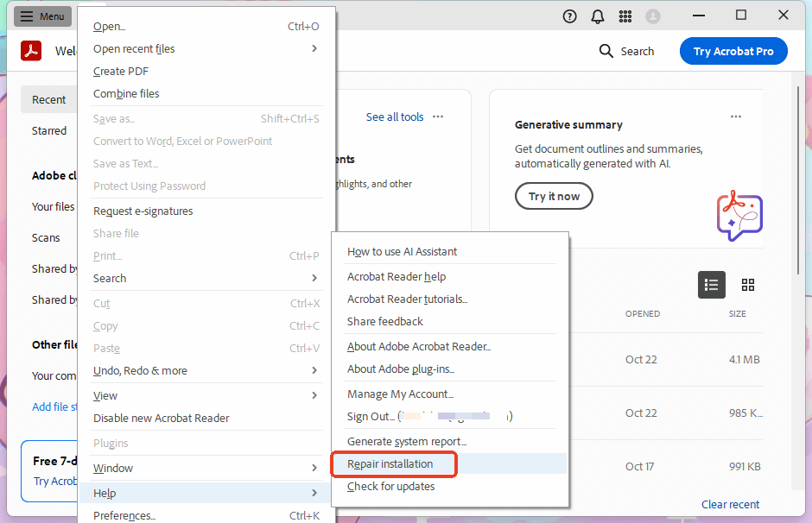Open the help question-mark icon
Viewport: 812px width, 523px height.
coord(569,16)
